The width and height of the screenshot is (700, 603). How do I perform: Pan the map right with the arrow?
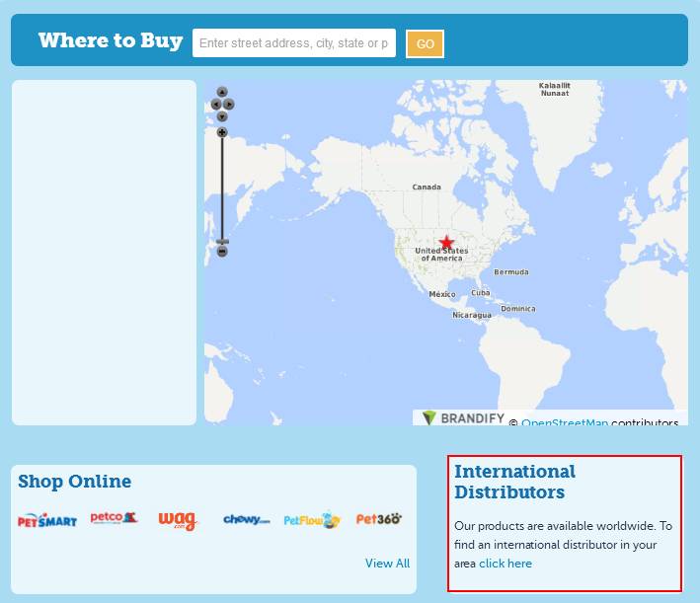coord(229,104)
